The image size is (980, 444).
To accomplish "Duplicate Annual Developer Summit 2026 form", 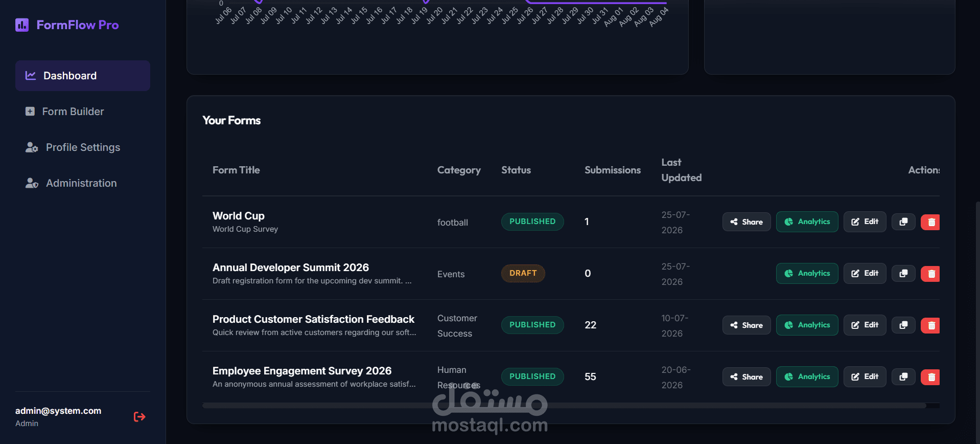I will (x=903, y=274).
